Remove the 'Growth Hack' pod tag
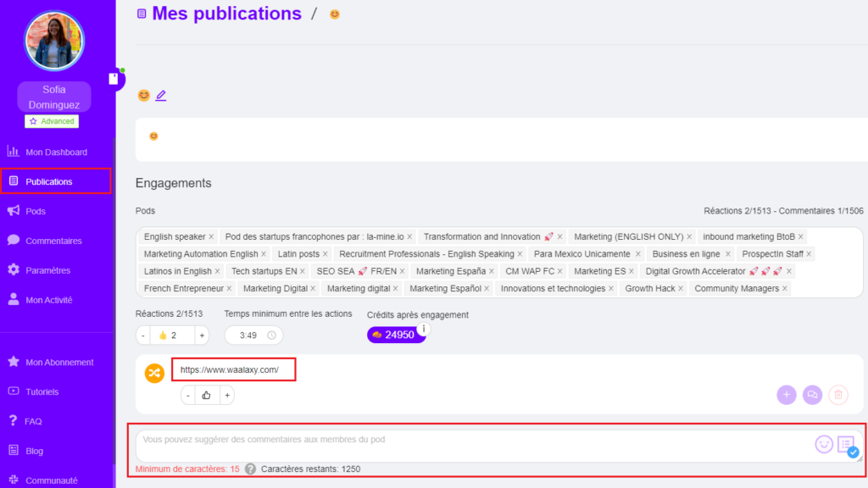Screen dimensions: 868x488 pyautogui.click(x=681, y=289)
